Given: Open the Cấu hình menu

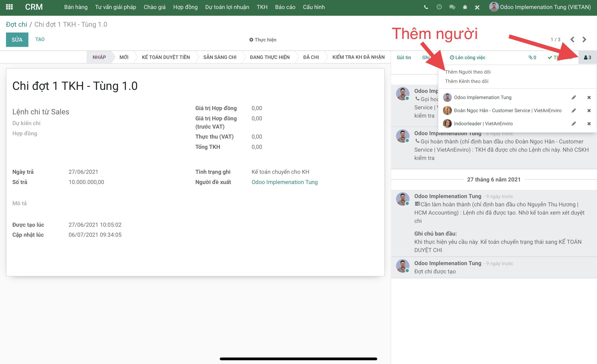Looking at the screenshot, I should click(314, 7).
